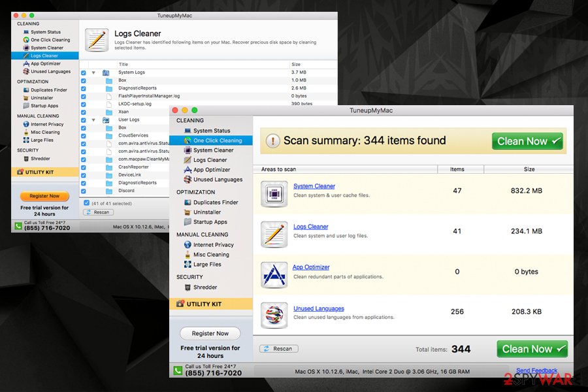Click Rescan in the front window
This screenshot has width=588, height=392.
(x=278, y=348)
